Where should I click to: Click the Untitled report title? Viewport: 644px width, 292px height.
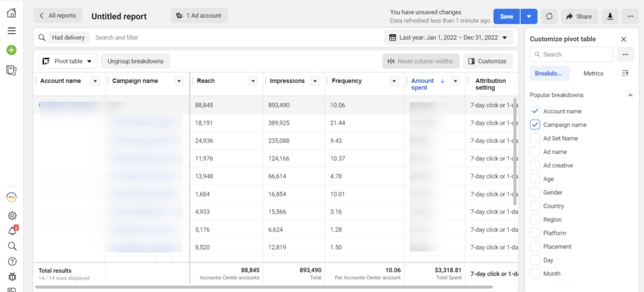119,16
